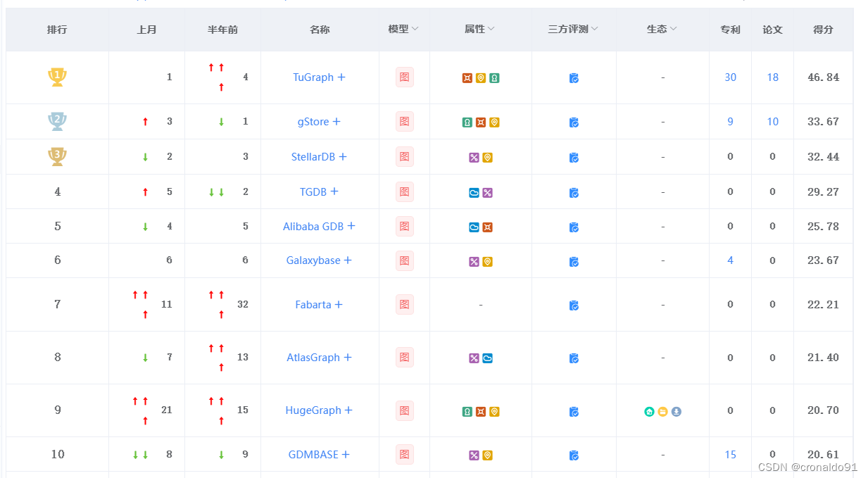Screen dimensions: 868x478
Task: Click the orange attribute icon in Alibaba GDB row
Action: coord(487,227)
